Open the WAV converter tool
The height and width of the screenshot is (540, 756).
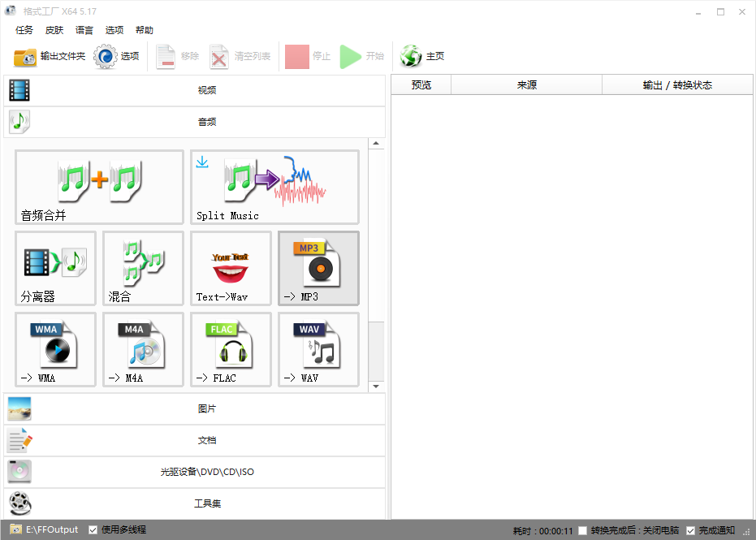pos(318,349)
